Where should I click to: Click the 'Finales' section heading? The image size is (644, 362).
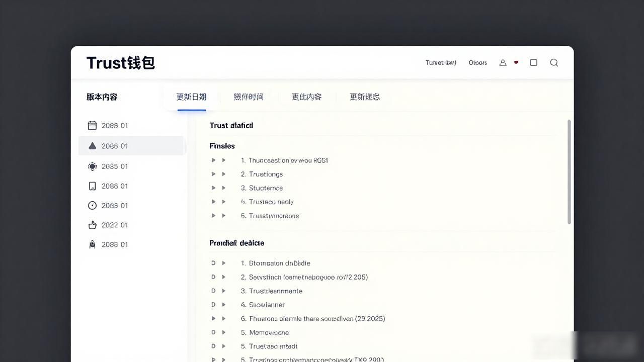[x=222, y=146]
